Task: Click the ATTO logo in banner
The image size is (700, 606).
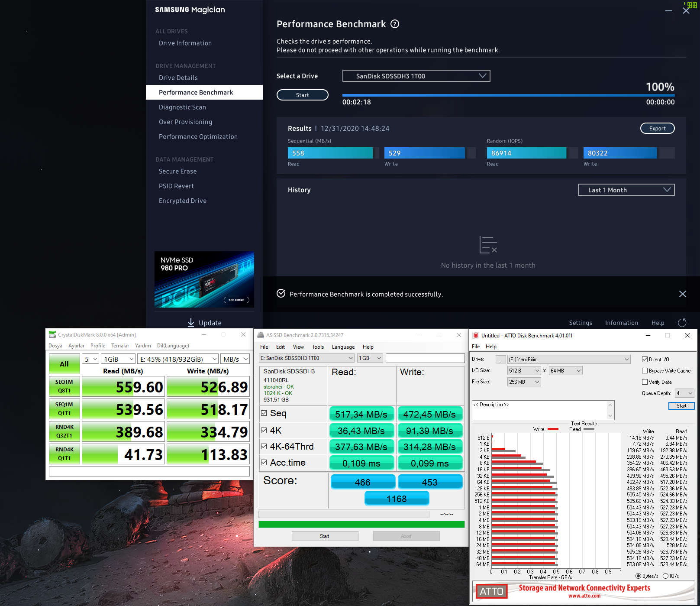Action: click(491, 591)
